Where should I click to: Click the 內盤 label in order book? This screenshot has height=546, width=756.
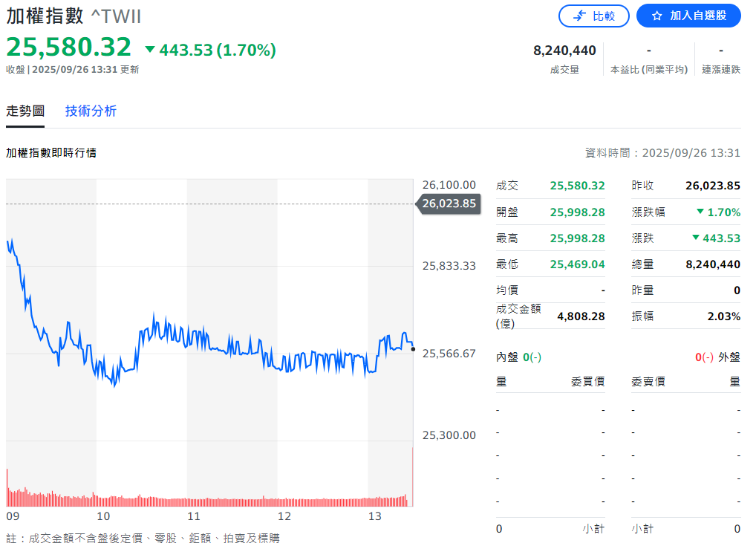pos(507,357)
